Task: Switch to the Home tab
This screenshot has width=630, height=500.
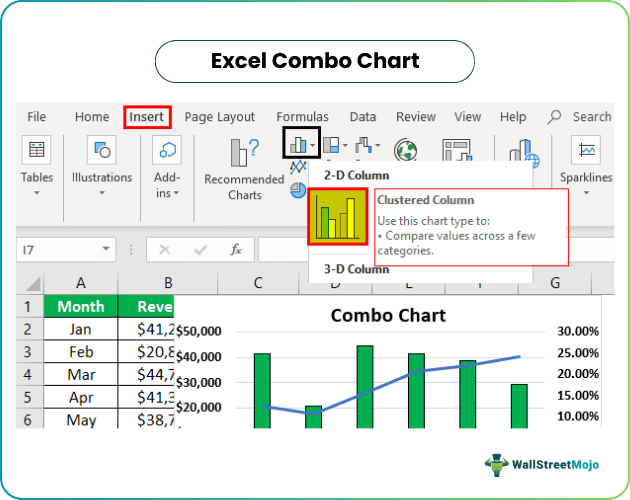Action: (92, 117)
